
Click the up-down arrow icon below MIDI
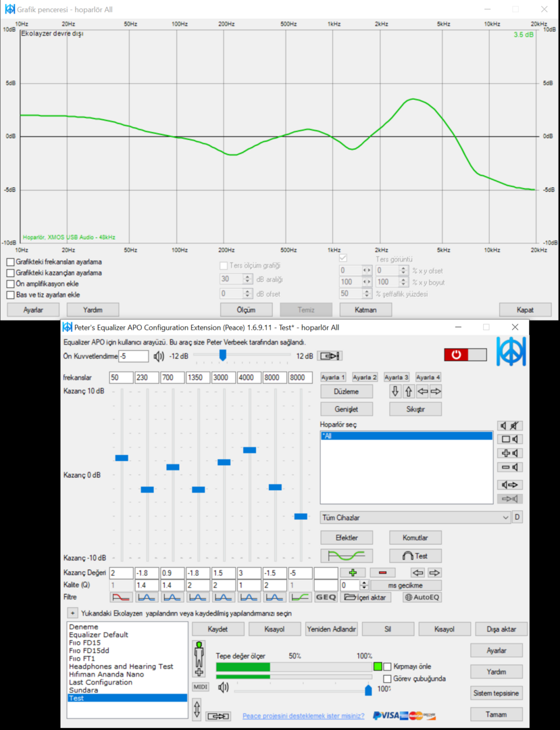pos(197,709)
